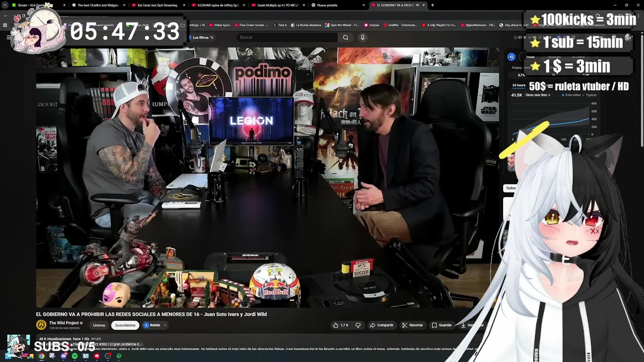The width and height of the screenshot is (644, 362).
Task: Open the 'Serpias' bookmark
Action: pyautogui.click(x=371, y=25)
